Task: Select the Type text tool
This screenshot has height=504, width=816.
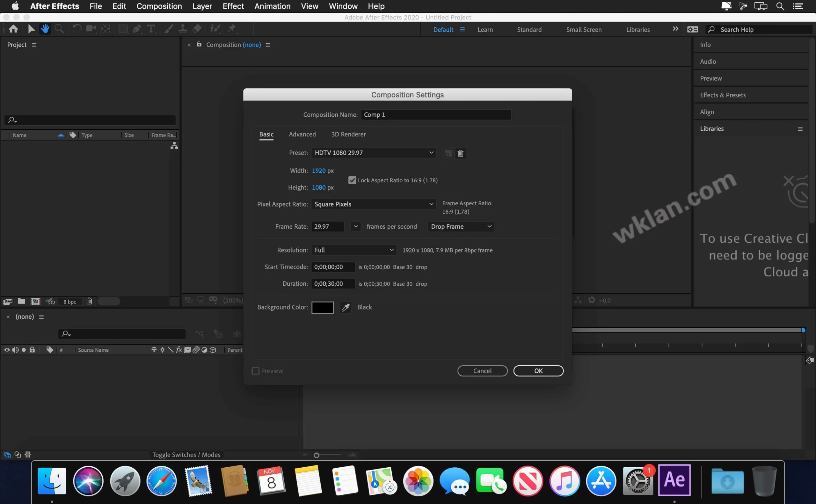Action: (x=151, y=29)
